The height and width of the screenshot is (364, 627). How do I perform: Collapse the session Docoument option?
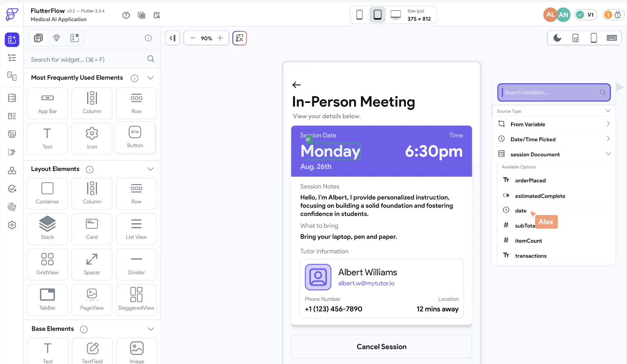click(x=554, y=154)
